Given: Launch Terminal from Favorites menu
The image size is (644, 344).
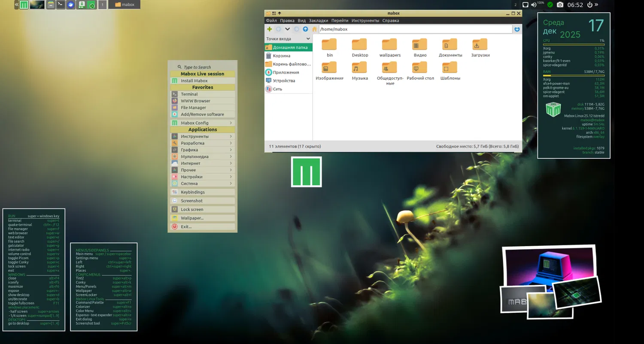Looking at the screenshot, I should click(203, 94).
